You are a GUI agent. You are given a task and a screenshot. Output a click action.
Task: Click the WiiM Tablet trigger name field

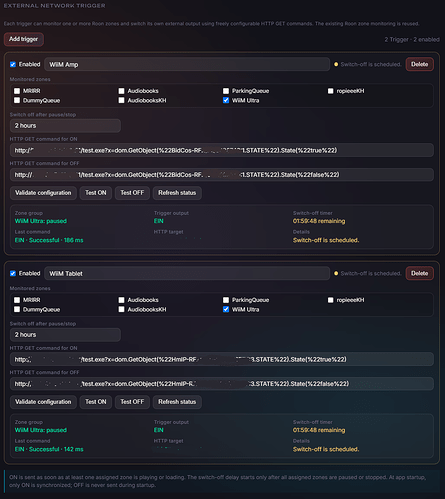click(187, 273)
